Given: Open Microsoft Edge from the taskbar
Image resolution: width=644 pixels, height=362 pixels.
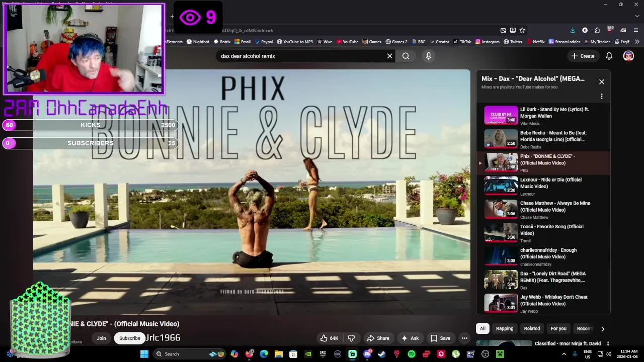Looking at the screenshot, I should 264,354.
